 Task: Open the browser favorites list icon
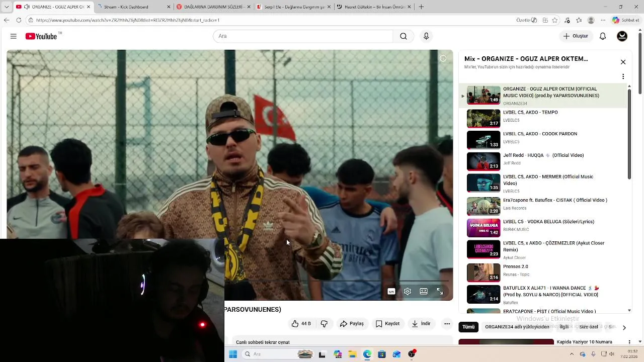click(579, 20)
